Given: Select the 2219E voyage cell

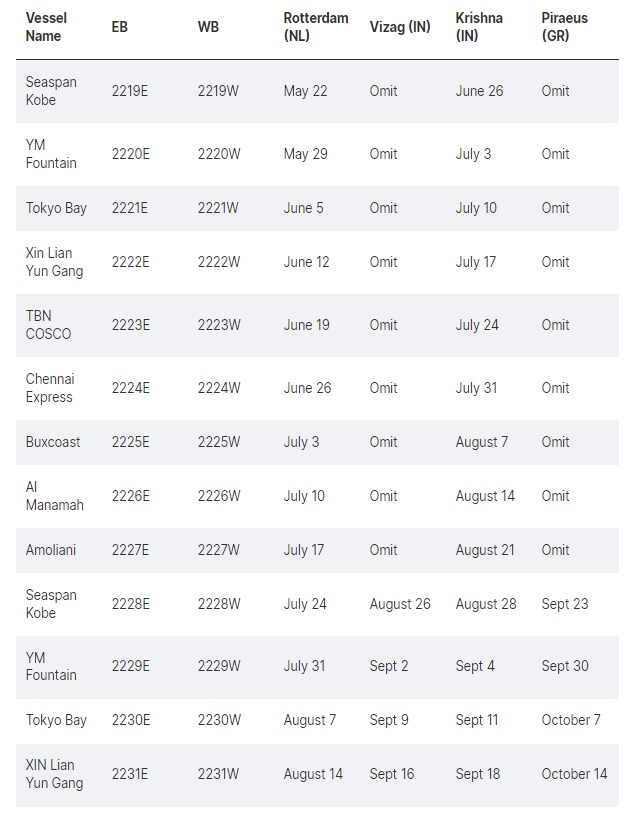Looking at the screenshot, I should click(130, 91).
